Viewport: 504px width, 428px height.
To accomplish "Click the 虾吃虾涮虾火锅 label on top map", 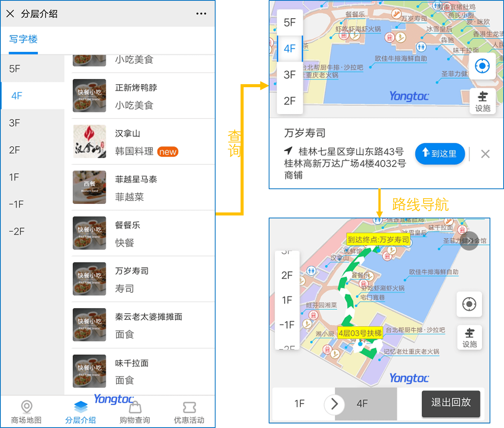I will 358,29.
